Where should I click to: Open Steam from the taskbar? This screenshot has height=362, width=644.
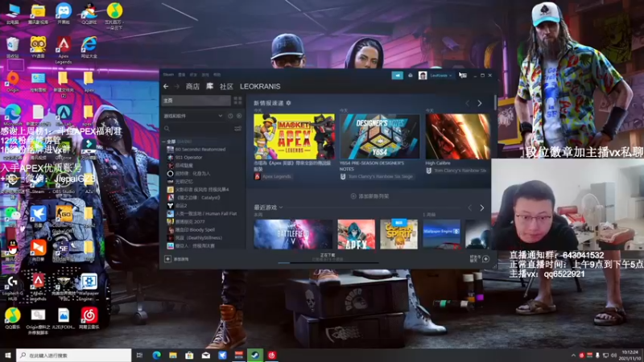click(x=254, y=356)
